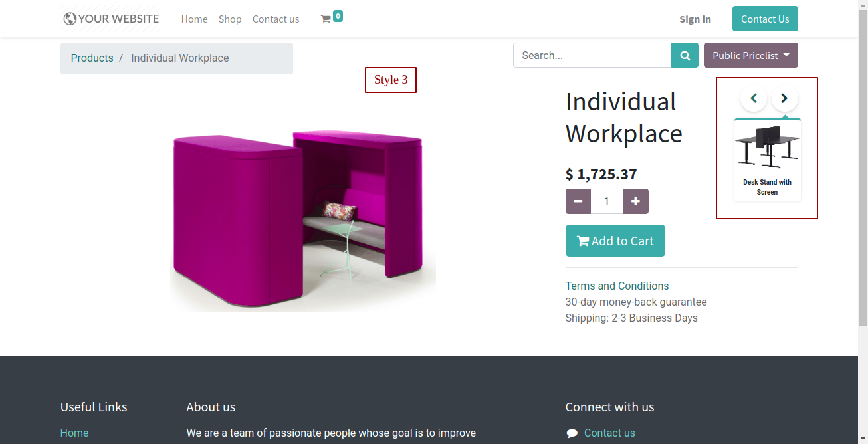Screen dimensions: 868x444
Task: Open Contact us in navigation bar
Action: pos(276,19)
